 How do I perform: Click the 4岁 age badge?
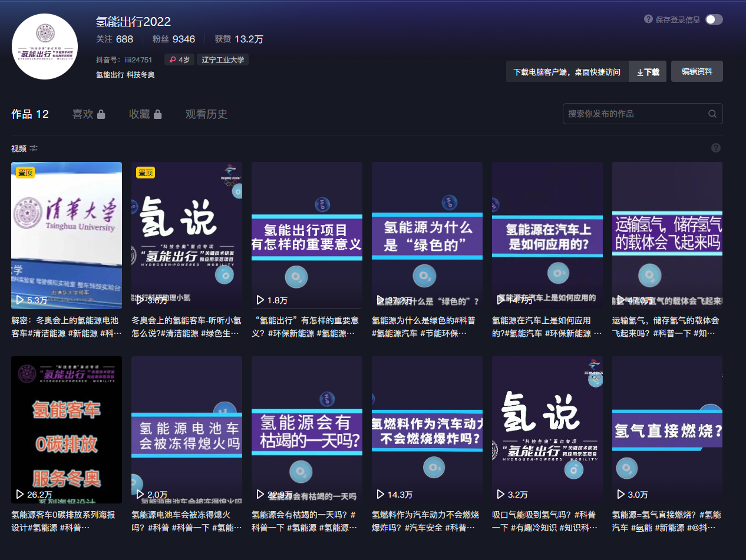tap(180, 59)
